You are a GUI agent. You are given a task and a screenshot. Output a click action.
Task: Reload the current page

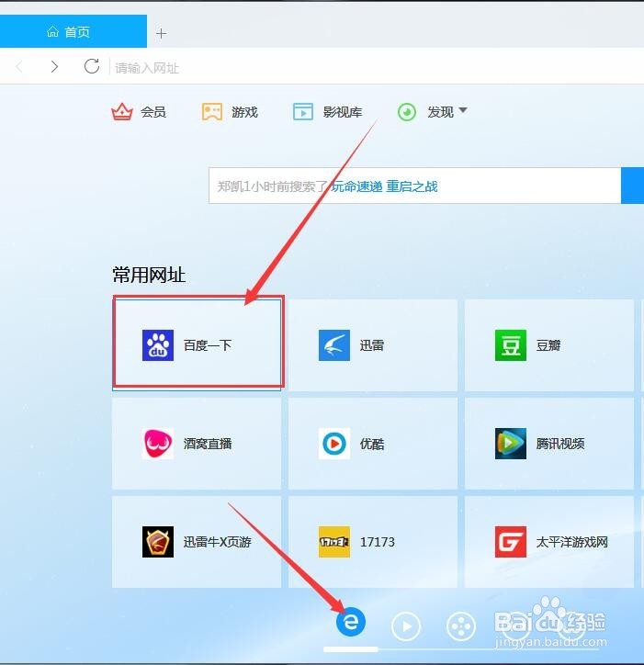coord(92,66)
